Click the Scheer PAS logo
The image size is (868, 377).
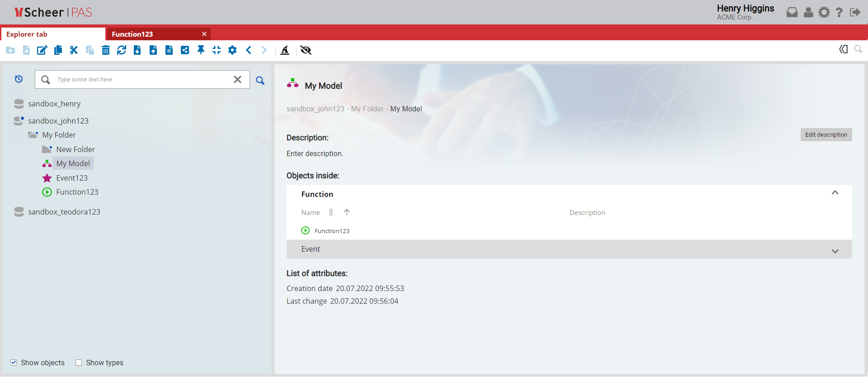(53, 12)
